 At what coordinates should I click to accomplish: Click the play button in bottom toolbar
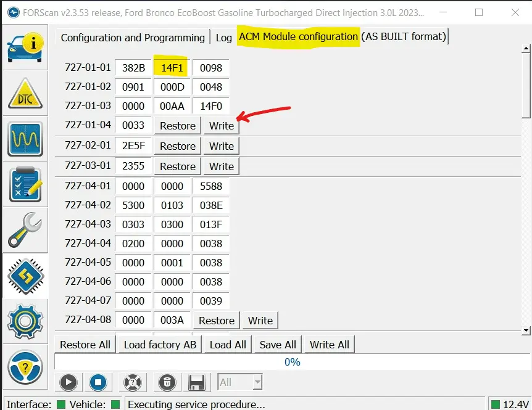[x=68, y=382]
